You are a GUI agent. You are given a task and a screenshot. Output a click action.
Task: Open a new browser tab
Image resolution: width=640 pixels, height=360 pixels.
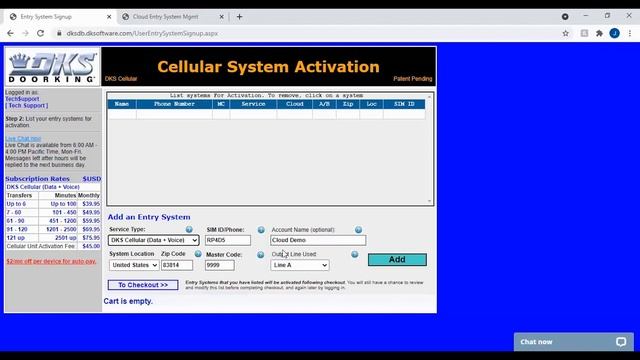pos(240,17)
